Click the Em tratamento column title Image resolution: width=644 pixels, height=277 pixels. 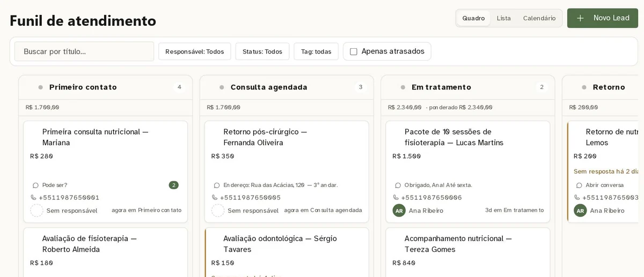pos(441,87)
